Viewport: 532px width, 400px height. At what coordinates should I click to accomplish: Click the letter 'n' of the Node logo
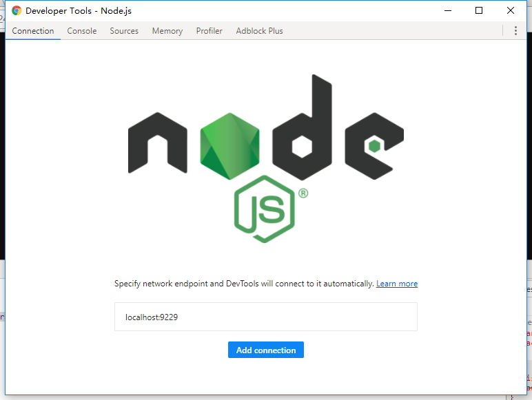tap(158, 144)
